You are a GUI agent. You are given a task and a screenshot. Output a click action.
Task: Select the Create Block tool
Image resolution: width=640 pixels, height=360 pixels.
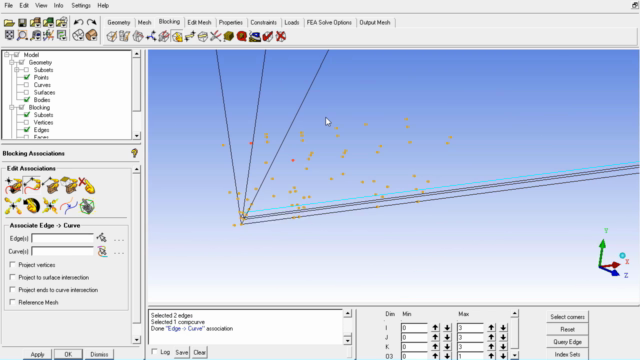111,36
